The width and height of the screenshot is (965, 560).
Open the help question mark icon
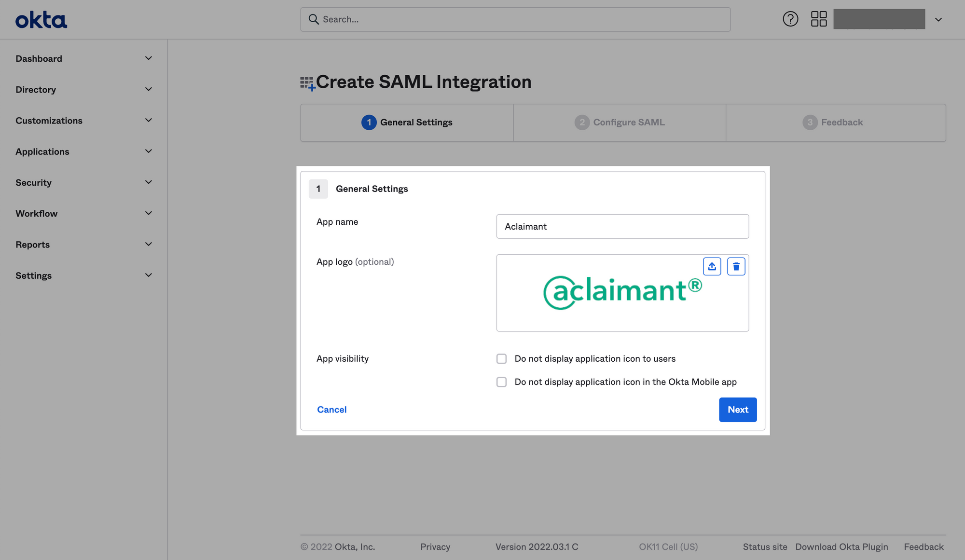(x=790, y=19)
